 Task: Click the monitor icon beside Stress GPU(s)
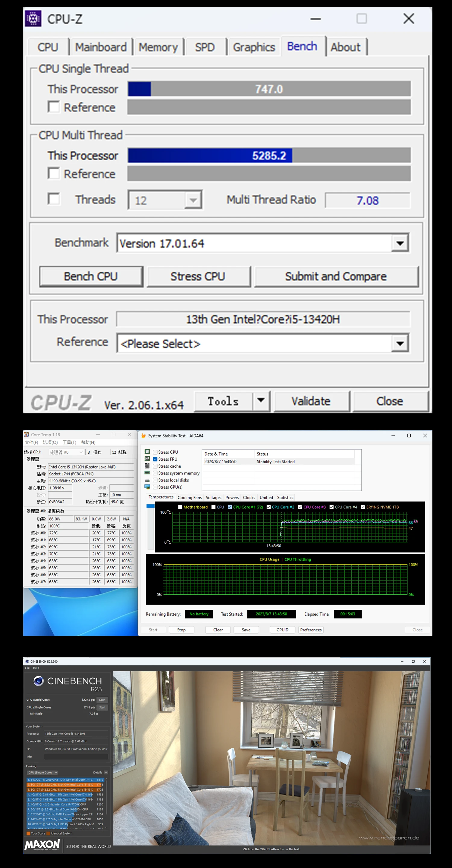[x=147, y=487]
